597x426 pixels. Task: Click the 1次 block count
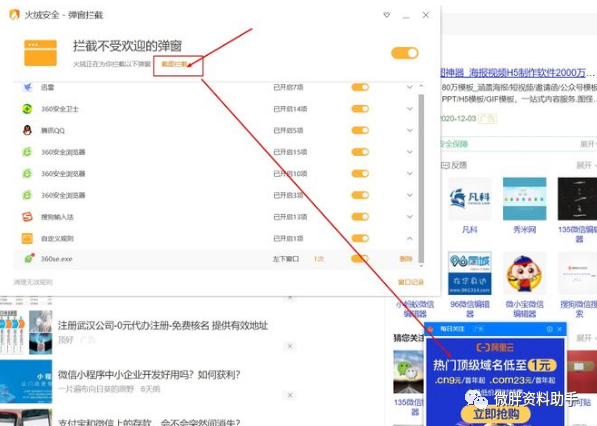319,259
